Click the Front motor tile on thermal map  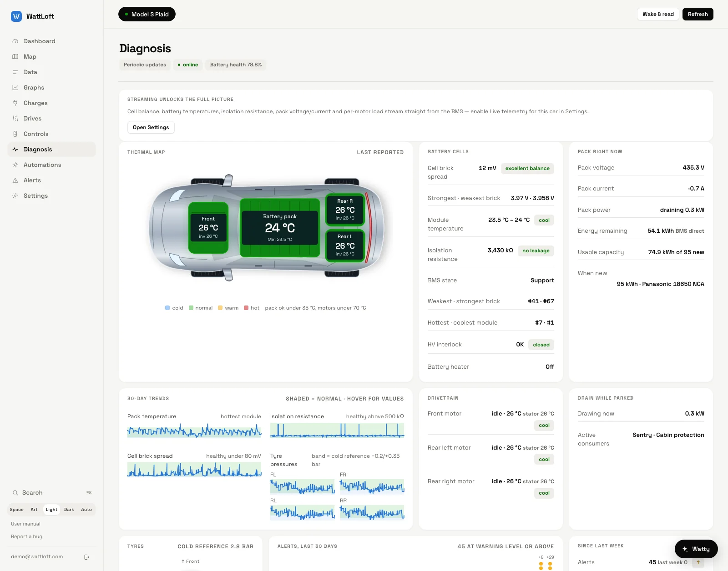[x=208, y=227]
